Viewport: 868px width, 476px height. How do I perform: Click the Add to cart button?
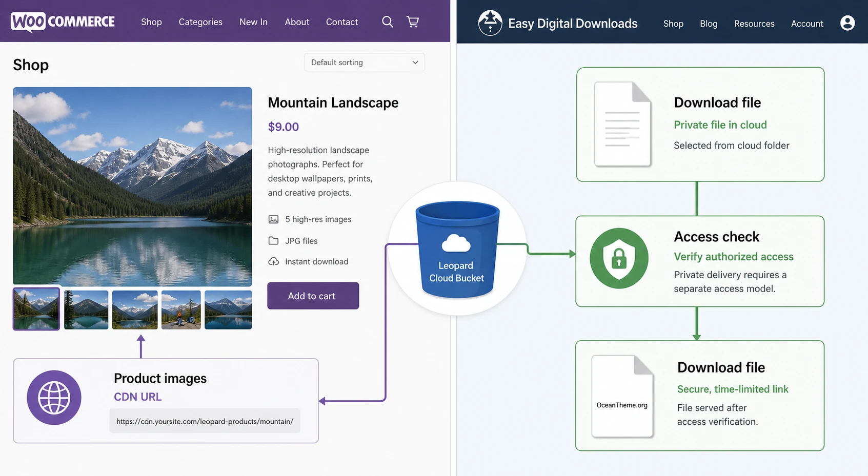313,296
